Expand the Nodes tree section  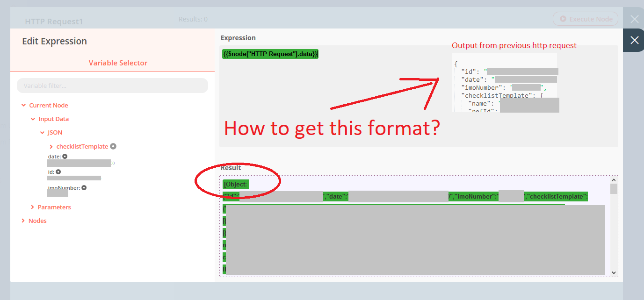[x=23, y=221]
